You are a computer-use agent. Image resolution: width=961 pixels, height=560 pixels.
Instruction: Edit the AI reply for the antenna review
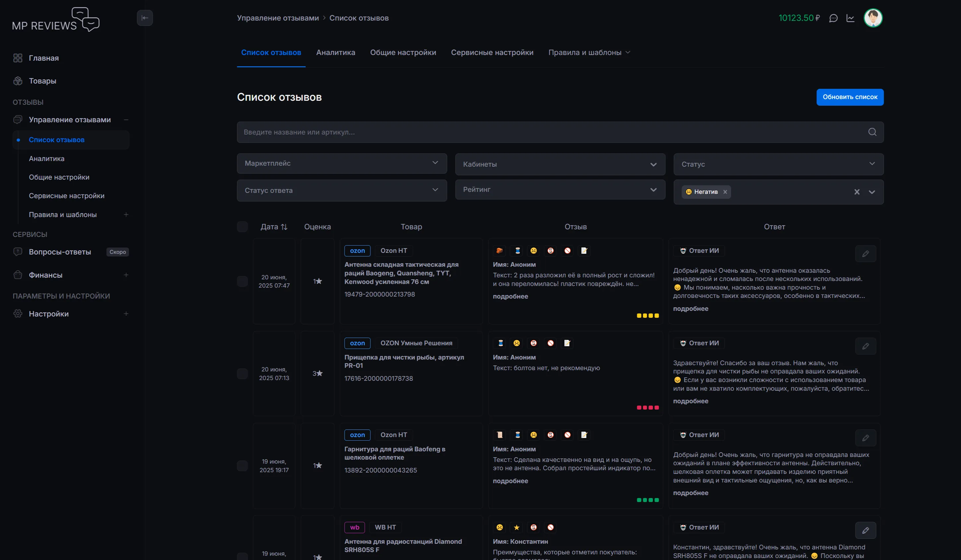[x=866, y=253]
